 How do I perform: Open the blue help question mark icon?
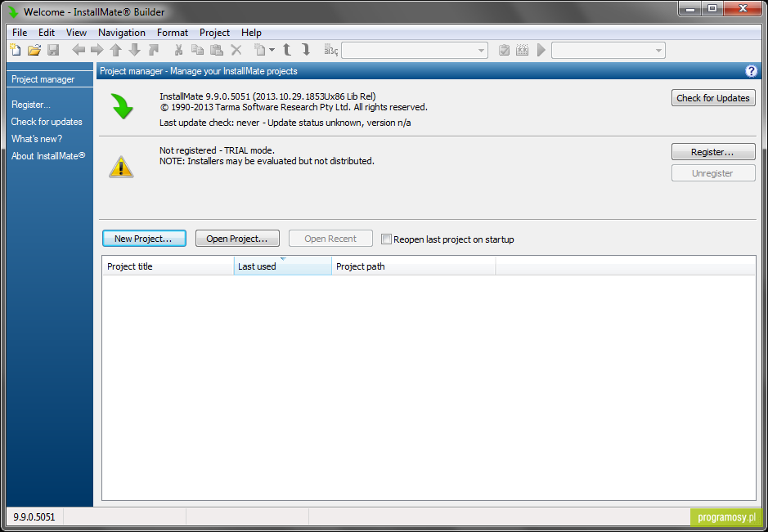pos(751,71)
